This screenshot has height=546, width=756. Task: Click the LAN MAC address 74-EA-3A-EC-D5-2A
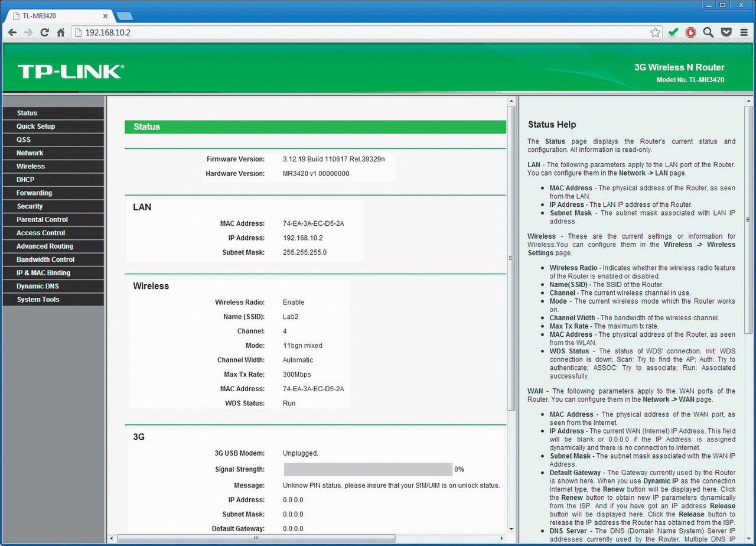click(313, 224)
